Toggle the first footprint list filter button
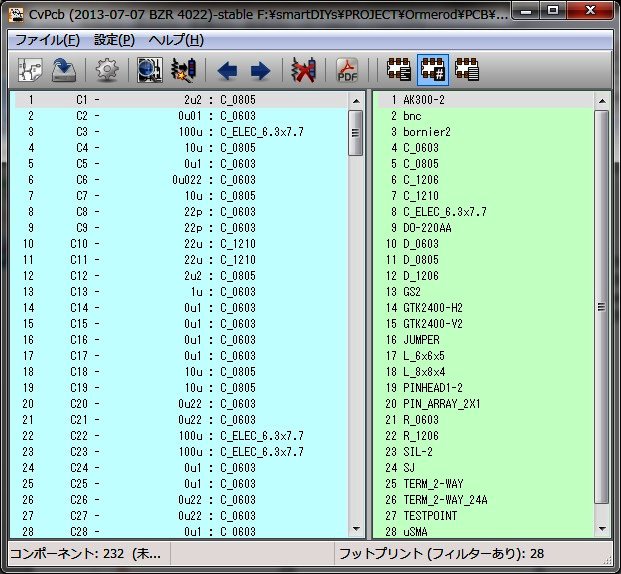Screen dimensions: 621x574 click(399, 70)
